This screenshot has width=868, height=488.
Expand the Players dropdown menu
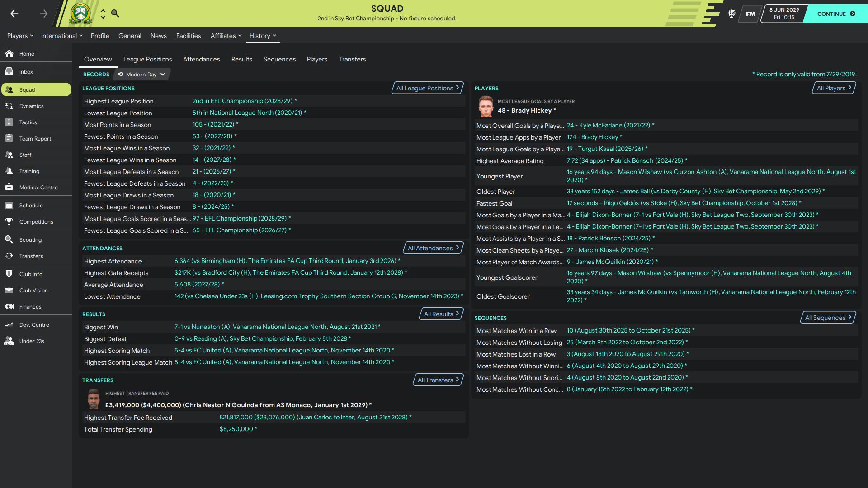(x=20, y=36)
